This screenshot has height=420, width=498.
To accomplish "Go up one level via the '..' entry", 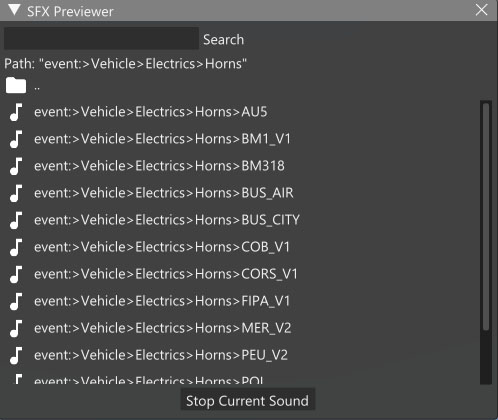I will click(x=37, y=87).
